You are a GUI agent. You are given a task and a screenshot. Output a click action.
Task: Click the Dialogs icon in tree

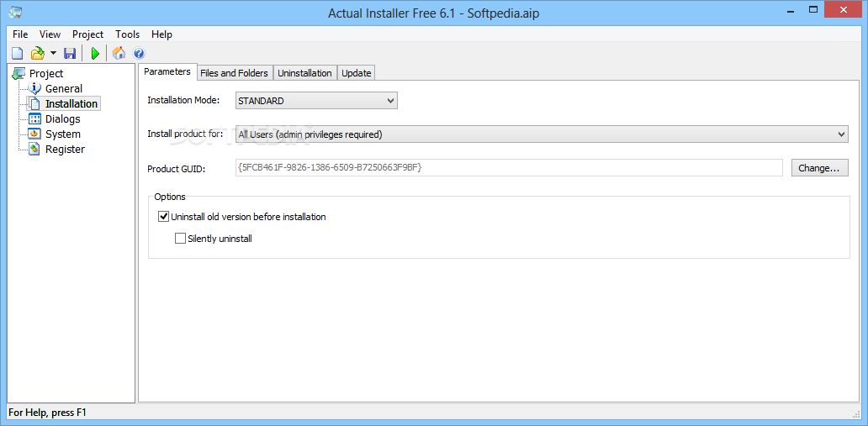pyautogui.click(x=34, y=118)
